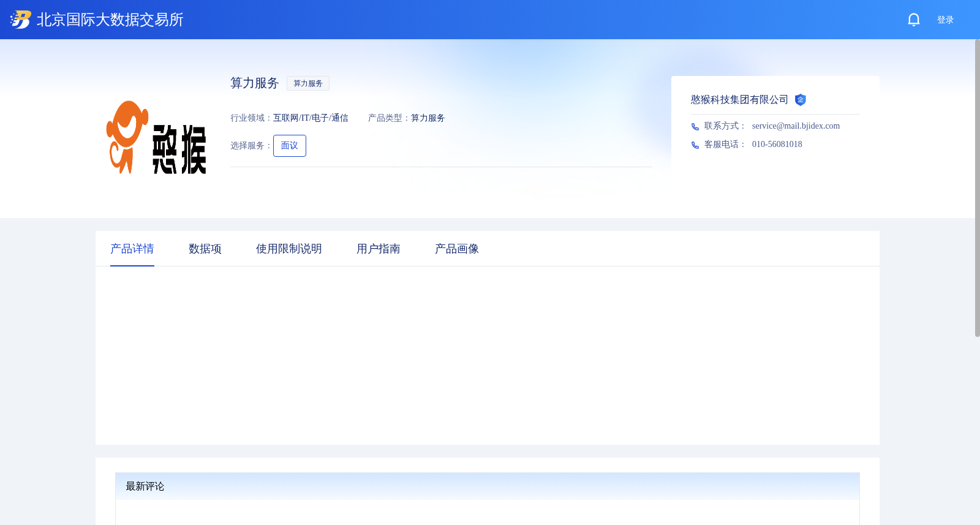
Task: Click the Beijing data exchange logo icon
Action: coord(21,20)
